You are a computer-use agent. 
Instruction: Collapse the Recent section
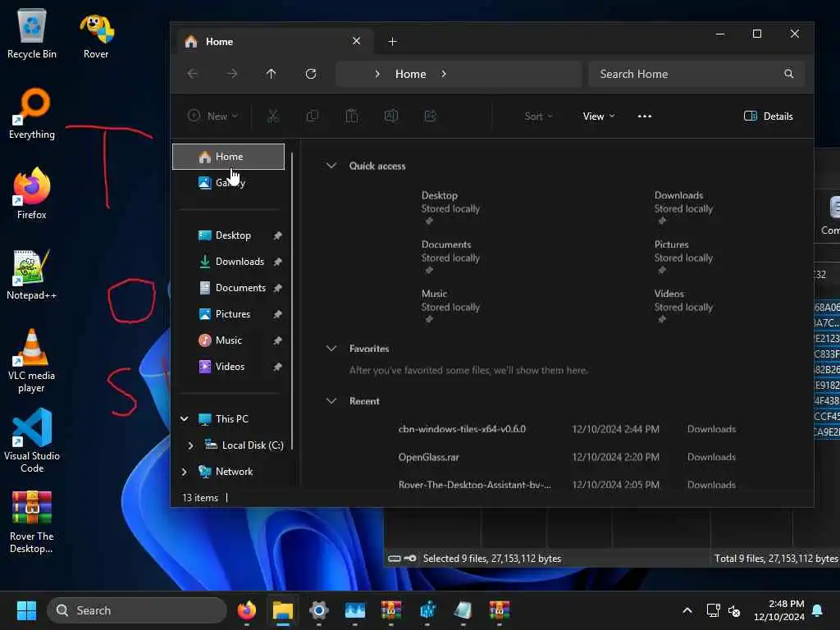(331, 400)
